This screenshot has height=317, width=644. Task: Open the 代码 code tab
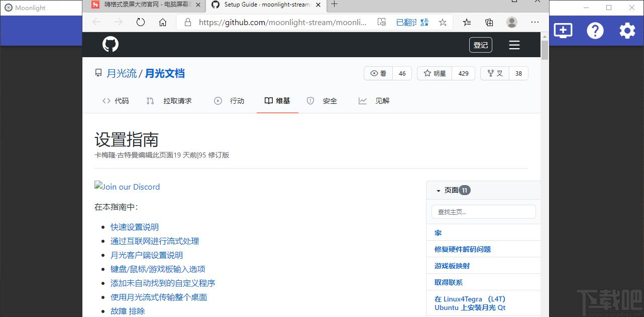(x=116, y=101)
